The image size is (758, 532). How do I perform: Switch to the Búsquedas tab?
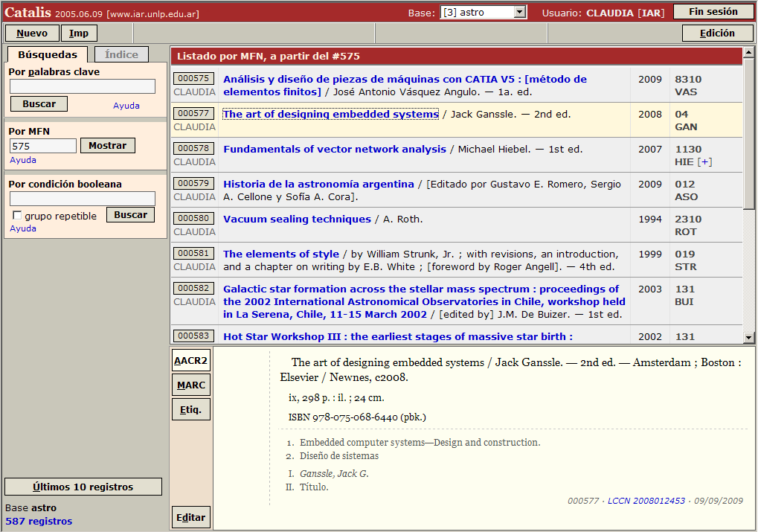point(48,54)
